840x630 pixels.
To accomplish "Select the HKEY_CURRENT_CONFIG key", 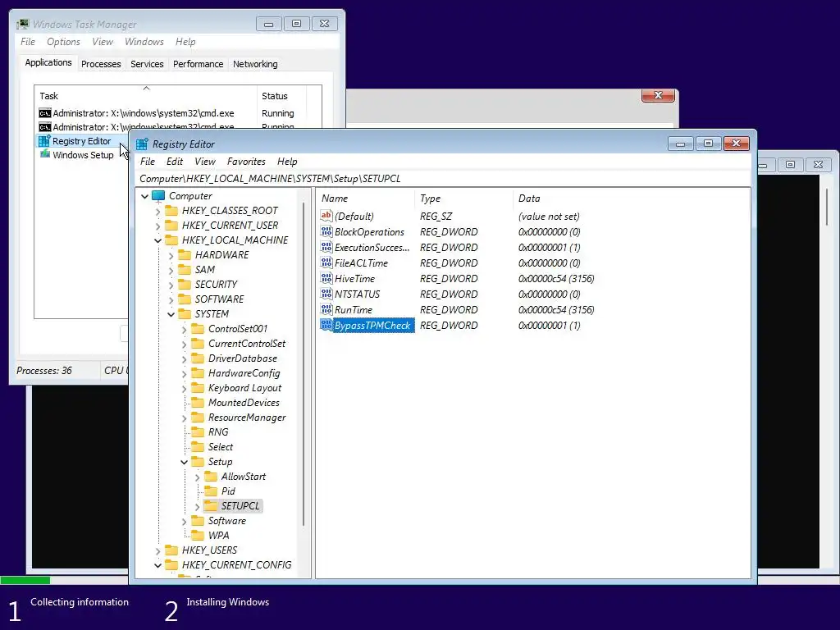I will [x=237, y=564].
